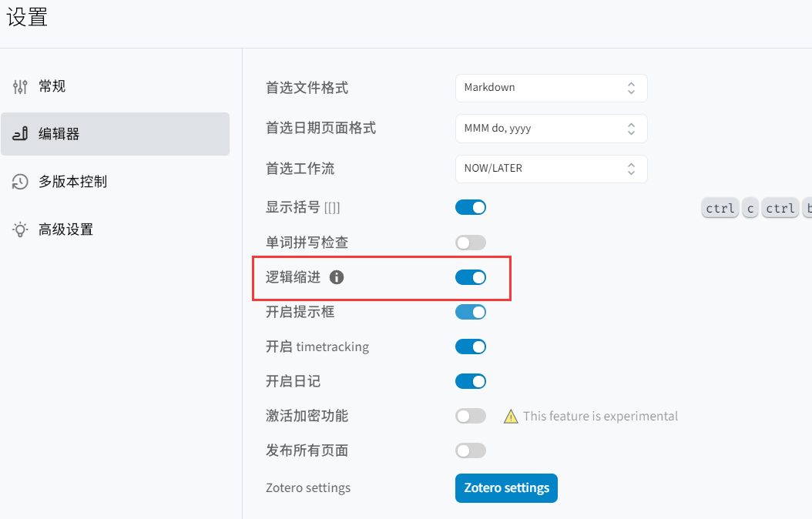This screenshot has width=812, height=519.
Task: Click the blue Zotero settings button
Action: coord(506,488)
